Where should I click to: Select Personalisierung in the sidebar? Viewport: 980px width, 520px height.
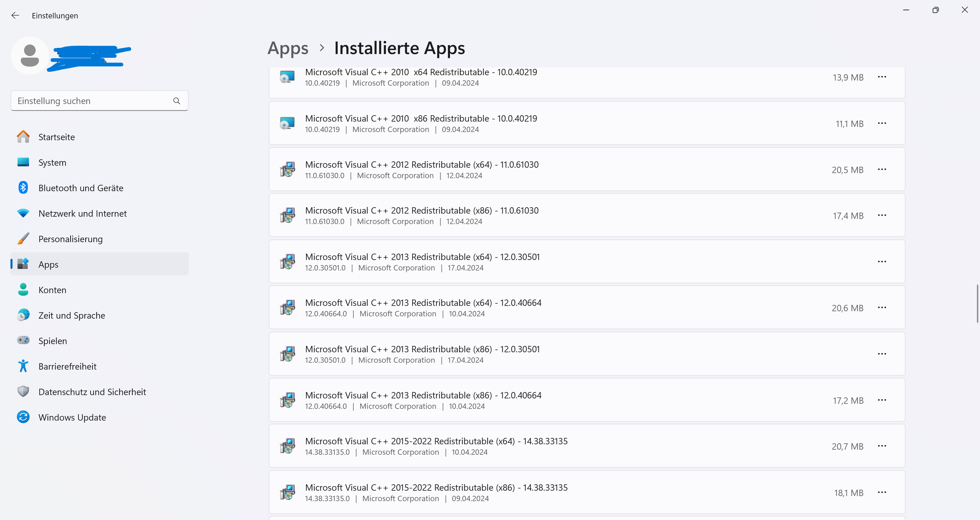coord(70,239)
